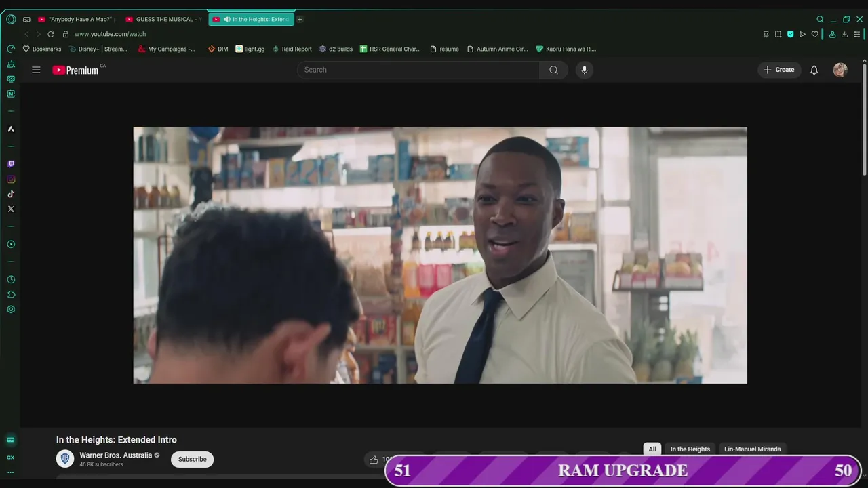The width and height of the screenshot is (868, 488).
Task: Go back to the previous page
Action: coord(26,34)
